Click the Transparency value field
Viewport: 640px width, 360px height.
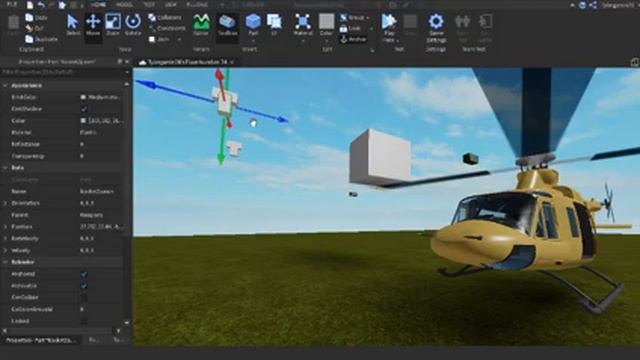[100, 156]
